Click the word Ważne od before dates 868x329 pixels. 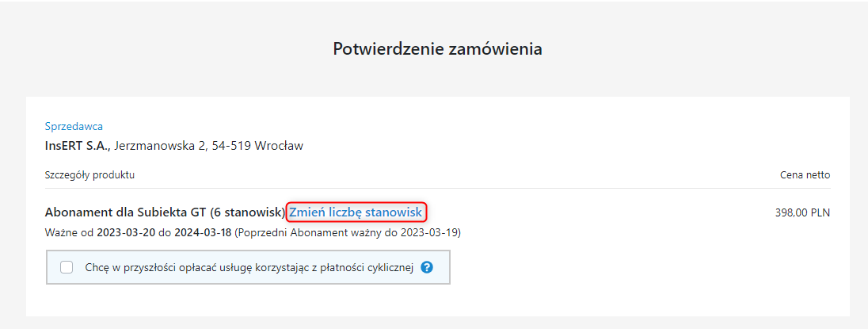coord(69,232)
